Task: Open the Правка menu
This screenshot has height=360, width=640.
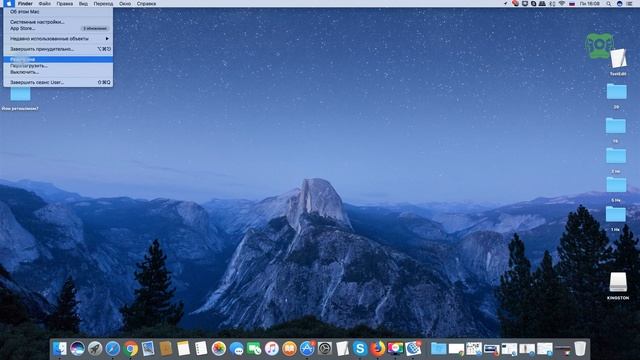Action: coord(64,4)
